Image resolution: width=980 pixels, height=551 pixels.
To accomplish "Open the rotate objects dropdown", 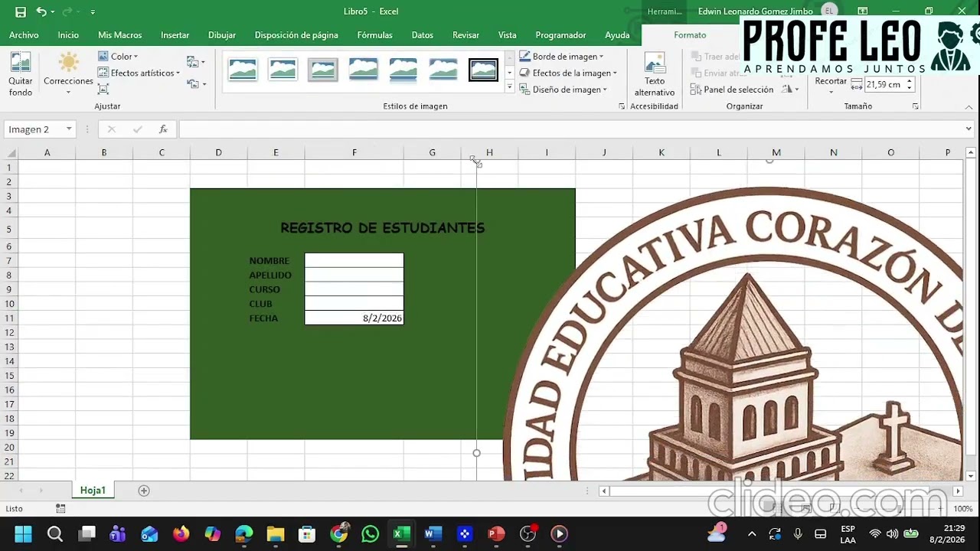I will pos(790,90).
